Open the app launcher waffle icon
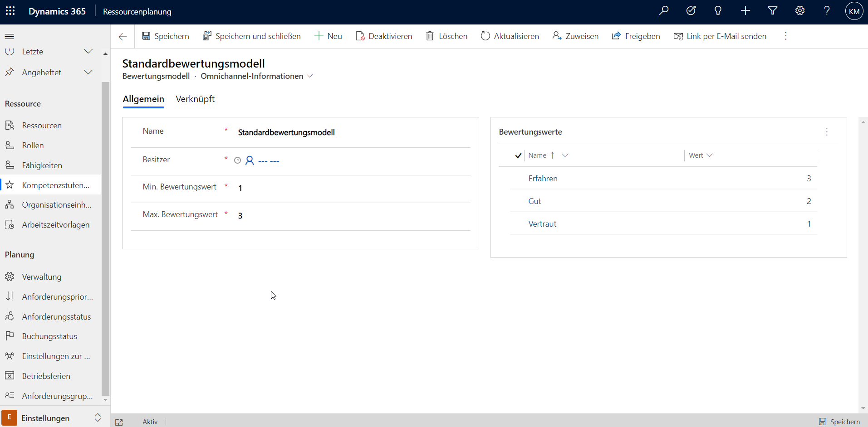The image size is (868, 427). click(x=10, y=11)
